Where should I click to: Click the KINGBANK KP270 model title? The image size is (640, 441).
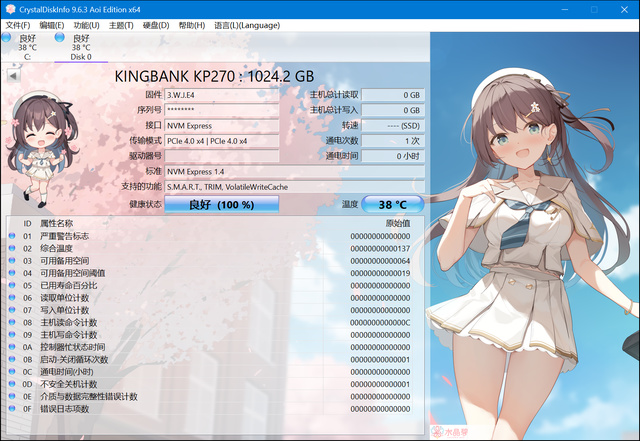click(214, 76)
